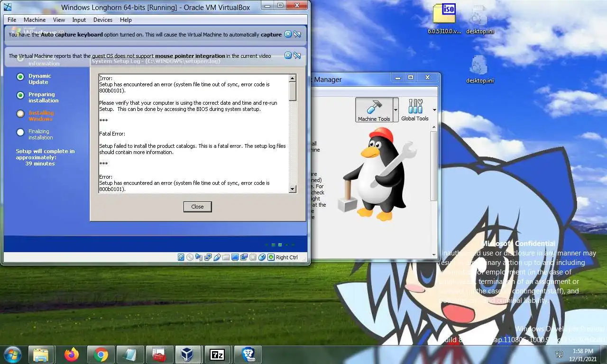Click the setup log scrollbar down arrow
The width and height of the screenshot is (607, 364).
click(293, 189)
